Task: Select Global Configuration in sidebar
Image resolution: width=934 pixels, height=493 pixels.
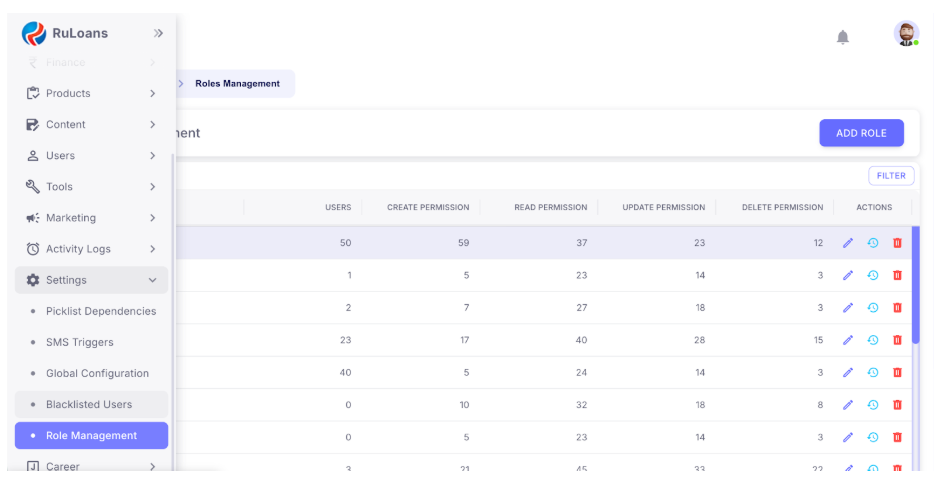Action: tap(97, 374)
